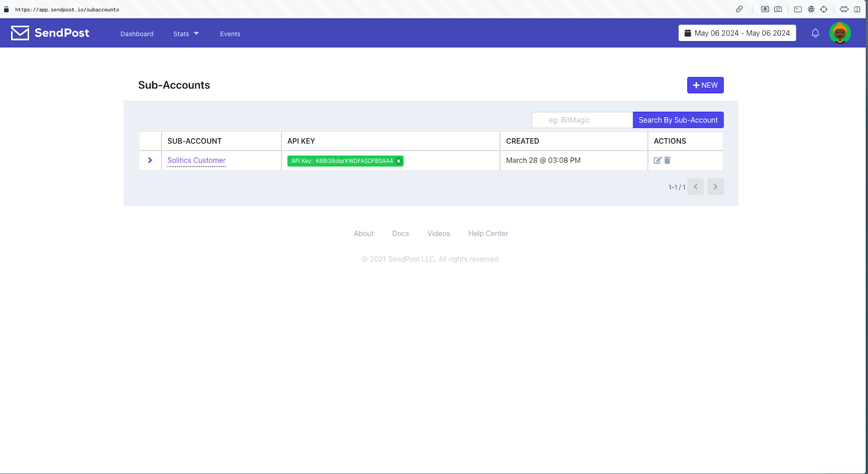The width and height of the screenshot is (868, 474).
Task: Open the About footer link
Action: pos(364,234)
